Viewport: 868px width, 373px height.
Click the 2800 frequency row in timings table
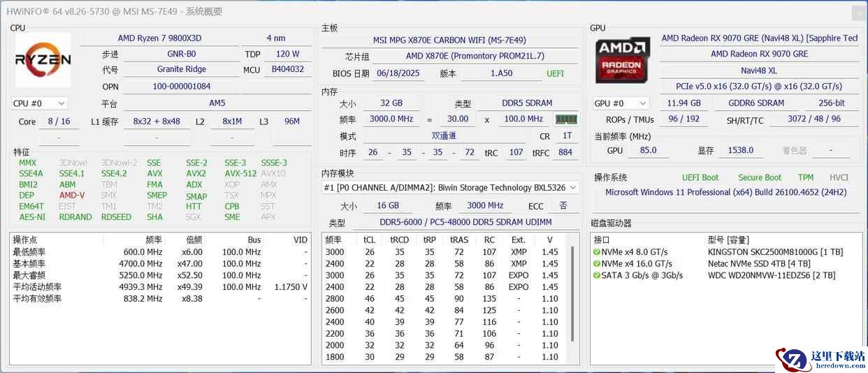[446, 299]
